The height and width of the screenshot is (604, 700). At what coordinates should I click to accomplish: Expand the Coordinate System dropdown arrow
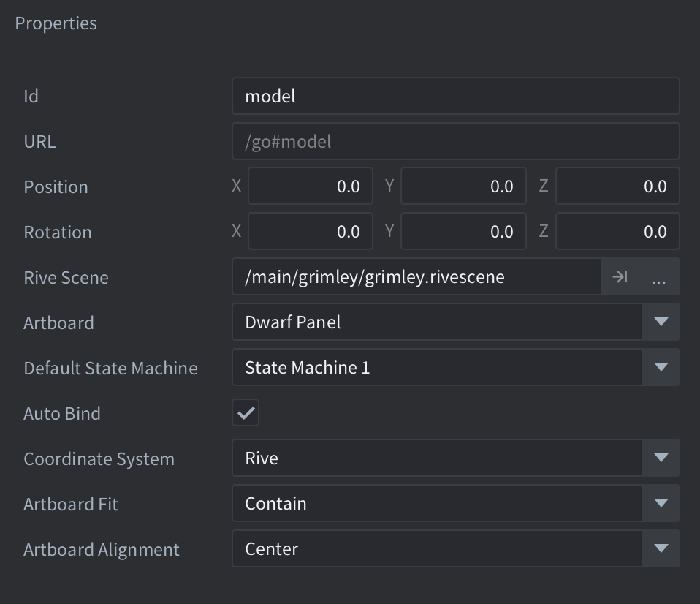click(661, 458)
